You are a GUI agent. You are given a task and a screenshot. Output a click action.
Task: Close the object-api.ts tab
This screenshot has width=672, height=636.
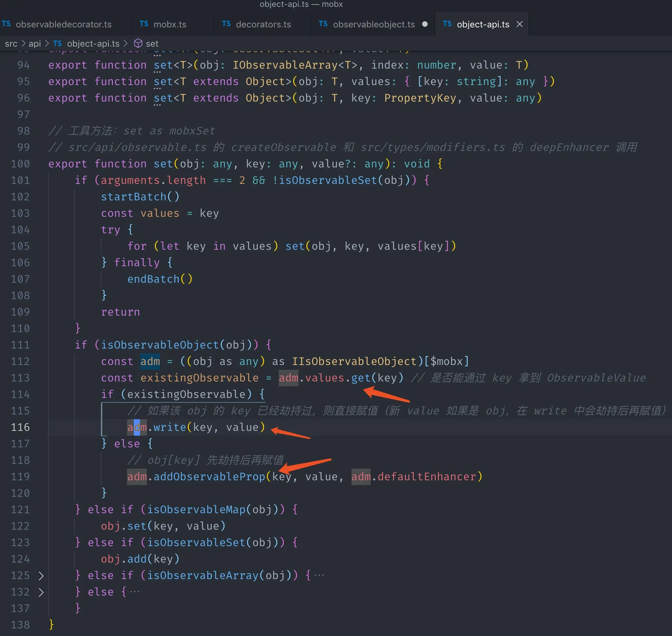[519, 24]
